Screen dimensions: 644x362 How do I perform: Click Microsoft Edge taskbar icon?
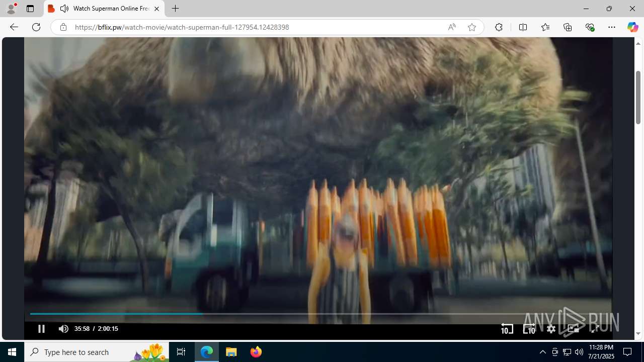pyautogui.click(x=207, y=352)
